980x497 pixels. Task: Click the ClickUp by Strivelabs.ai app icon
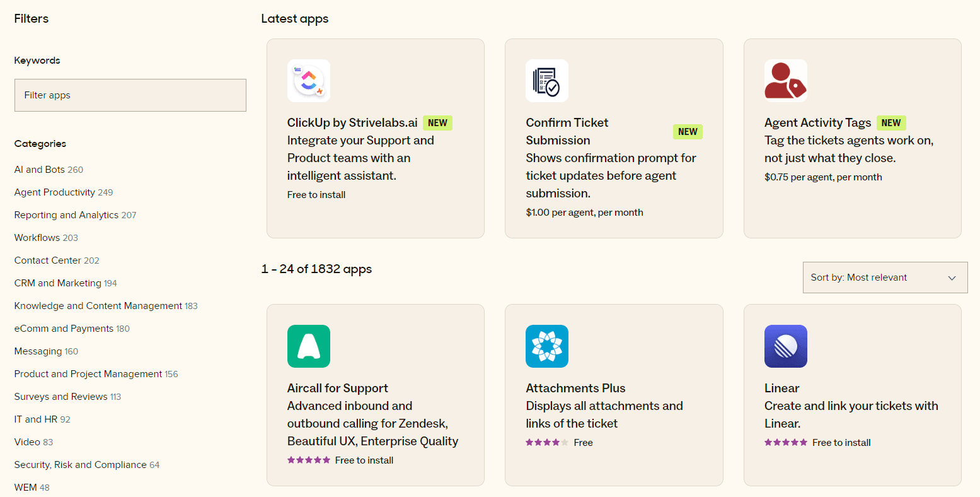coord(309,81)
